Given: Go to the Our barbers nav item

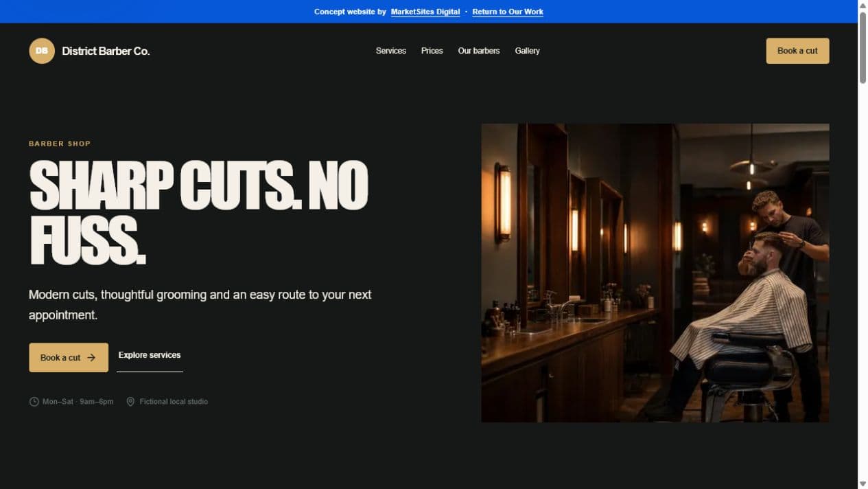Looking at the screenshot, I should point(479,51).
